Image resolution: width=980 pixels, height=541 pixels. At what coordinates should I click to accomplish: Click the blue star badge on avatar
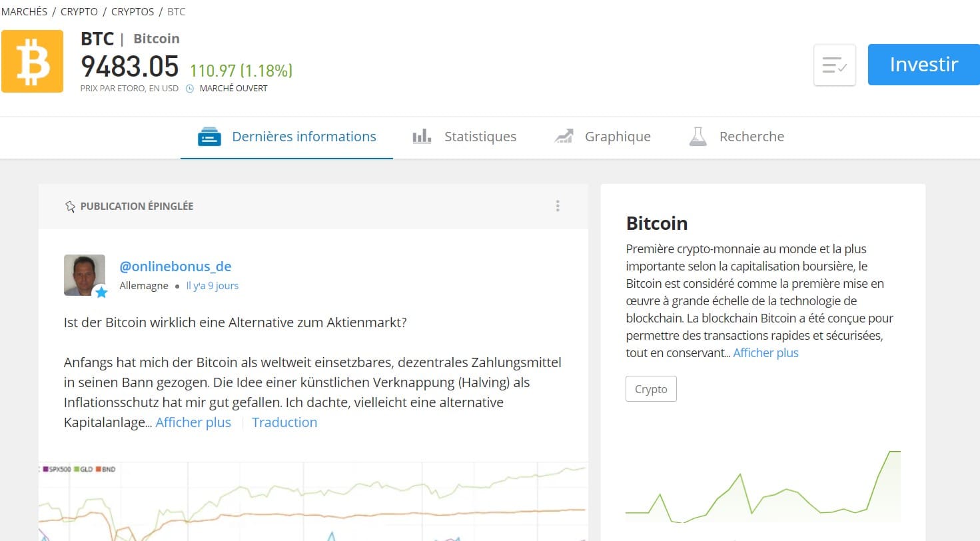click(x=101, y=292)
